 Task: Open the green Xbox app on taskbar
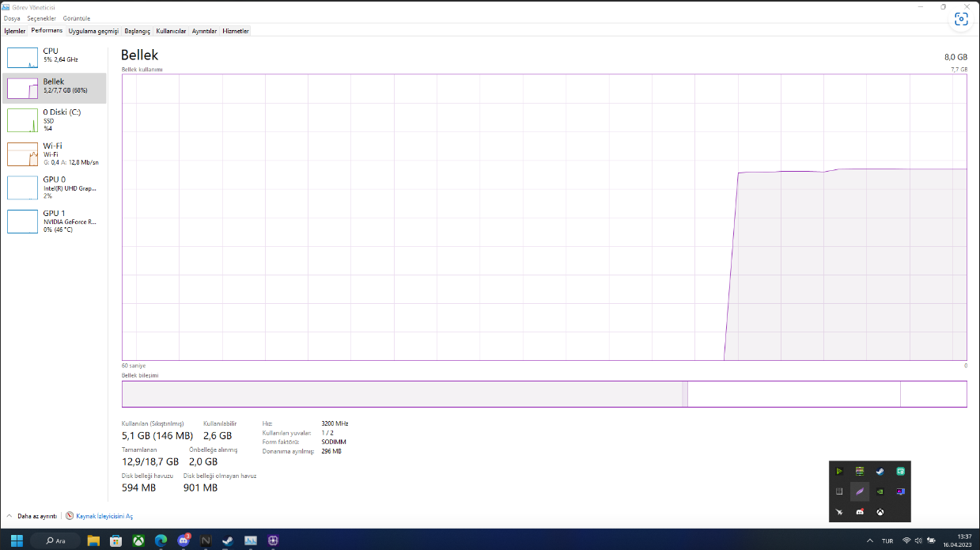click(x=138, y=541)
